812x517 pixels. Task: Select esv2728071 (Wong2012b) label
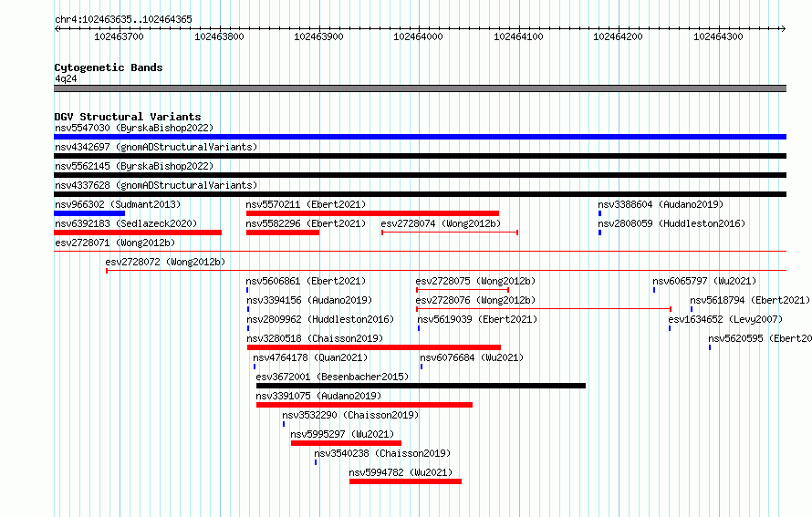pos(115,243)
